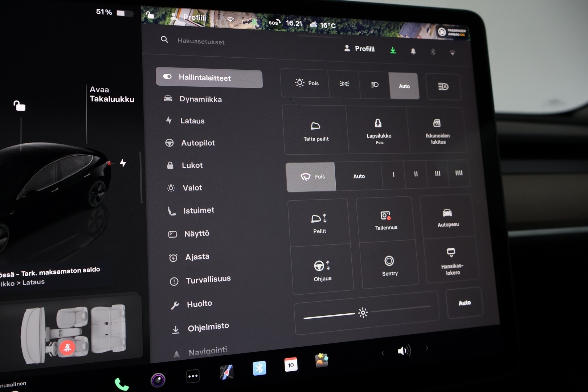Turn wipers off with Pois
The image size is (588, 392).
311,177
